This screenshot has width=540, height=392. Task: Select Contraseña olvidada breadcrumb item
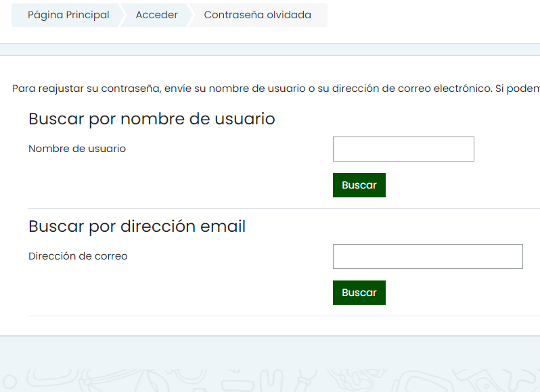click(x=258, y=15)
